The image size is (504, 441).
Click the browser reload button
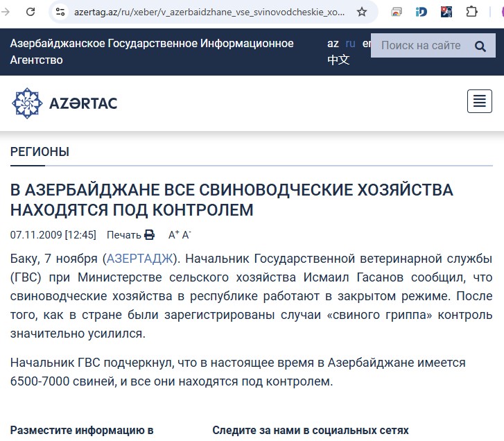pyautogui.click(x=31, y=12)
